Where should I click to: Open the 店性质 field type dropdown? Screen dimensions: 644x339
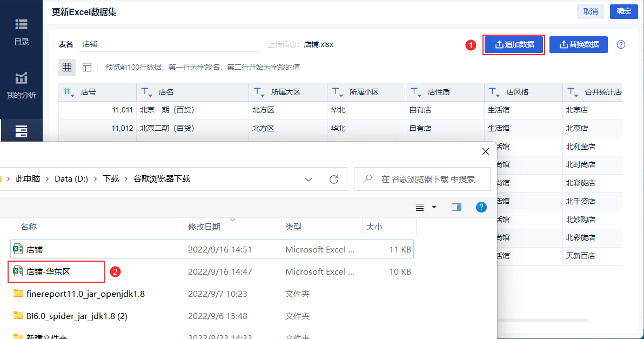(416, 92)
